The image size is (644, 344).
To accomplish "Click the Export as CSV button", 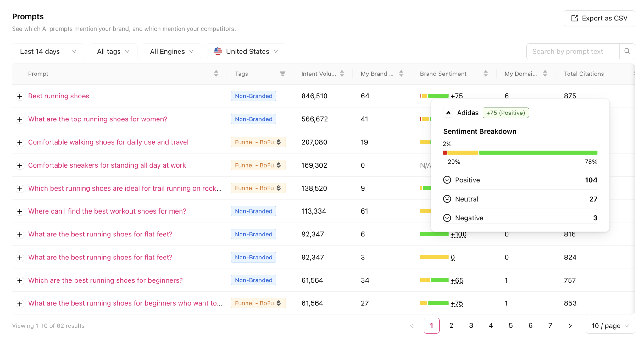I will click(x=599, y=18).
